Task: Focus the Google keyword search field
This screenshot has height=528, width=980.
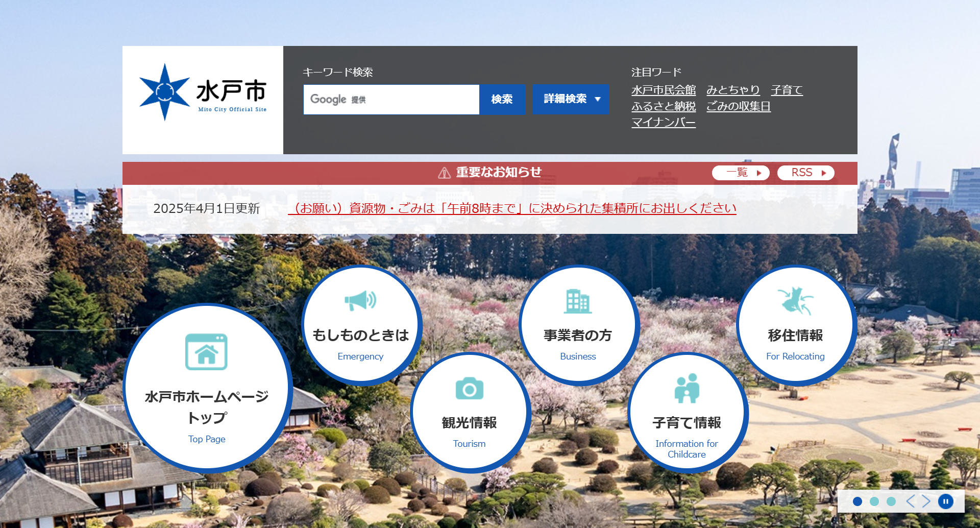Action: point(391,99)
